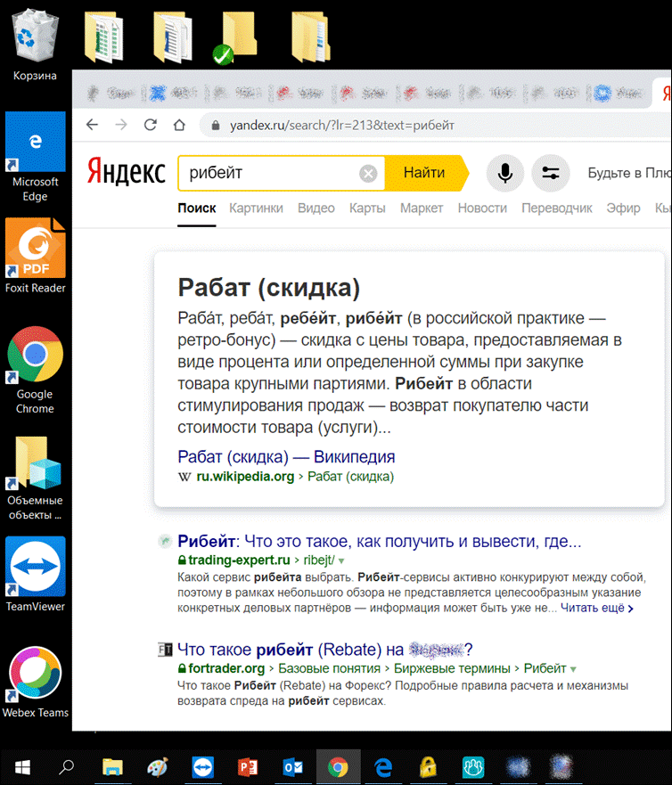The width and height of the screenshot is (672, 785).
Task: Open the desktop folder with green spreadsheet pages
Action: point(103,37)
